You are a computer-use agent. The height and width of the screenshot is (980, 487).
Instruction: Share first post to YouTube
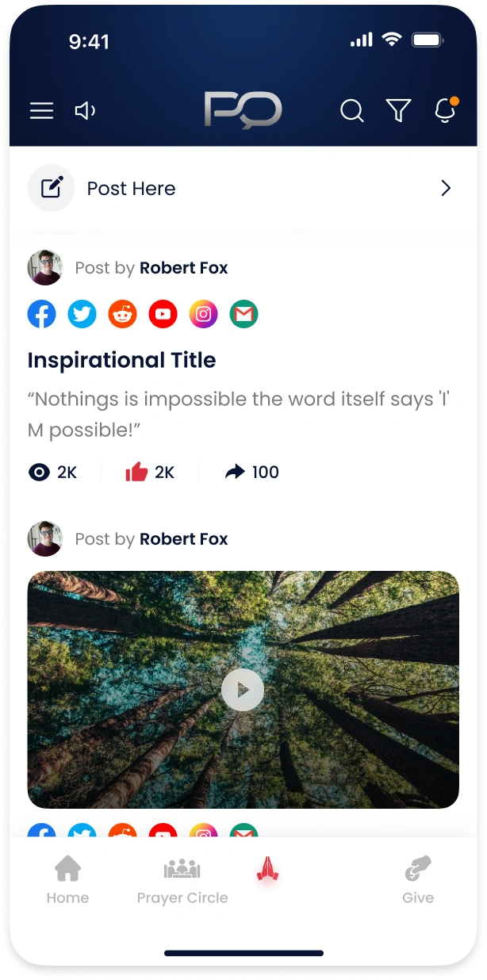click(x=163, y=314)
